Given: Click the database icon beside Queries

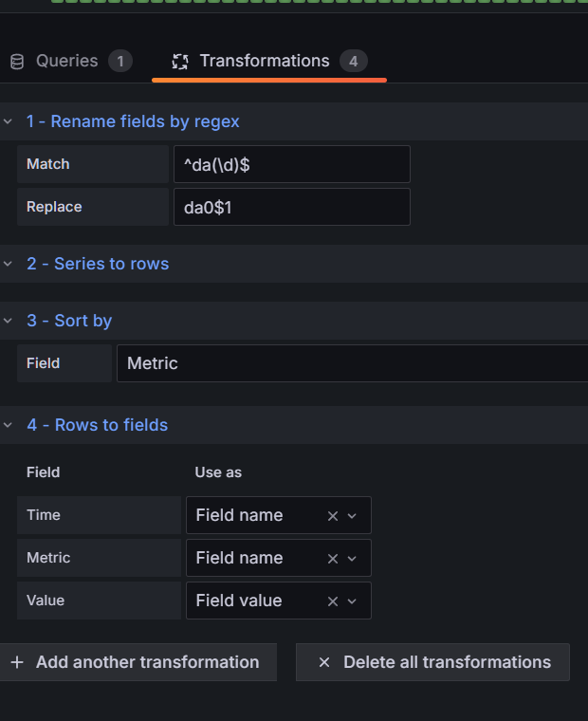Looking at the screenshot, I should click(17, 62).
